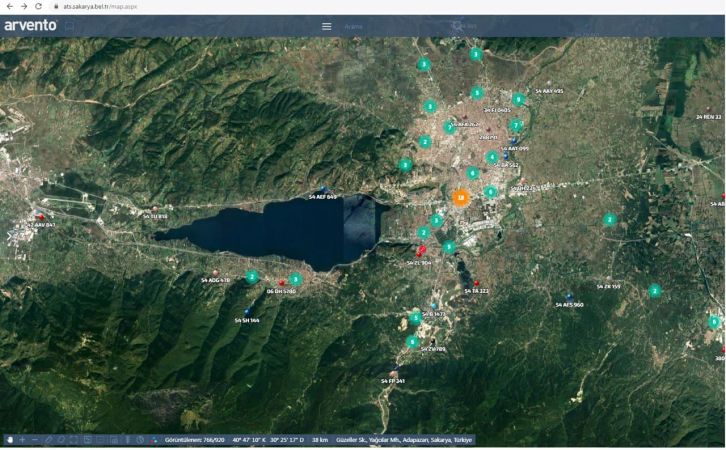Select red vehicle marker 54 TA 222
The image size is (726, 450).
pos(476,283)
